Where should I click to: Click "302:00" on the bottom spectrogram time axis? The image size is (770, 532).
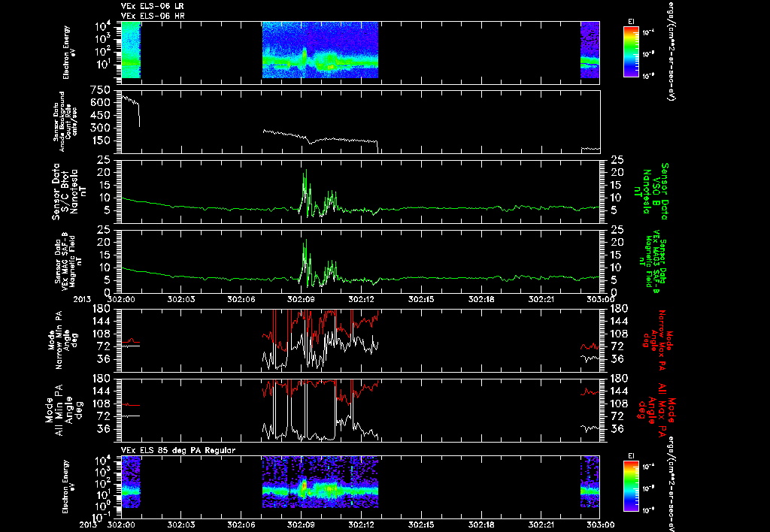(121, 524)
